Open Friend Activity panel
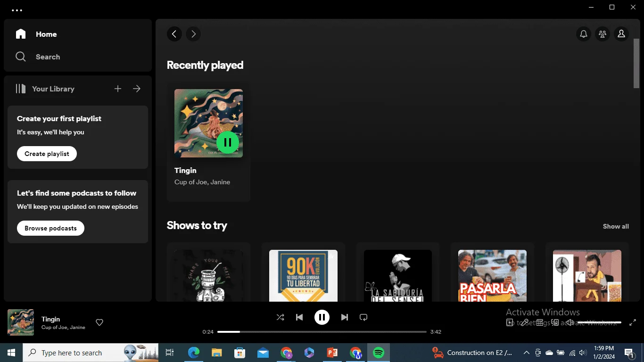644x362 pixels. point(603,34)
